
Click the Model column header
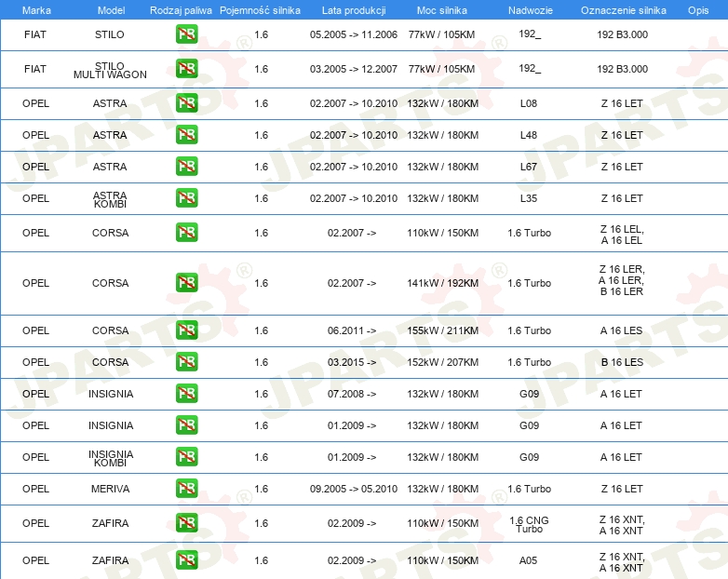click(111, 10)
